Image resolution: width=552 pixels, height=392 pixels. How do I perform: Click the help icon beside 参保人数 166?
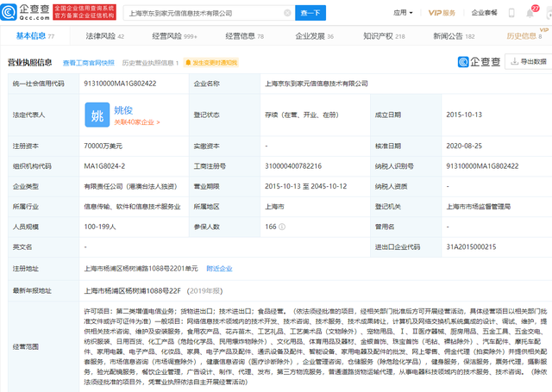[284, 227]
